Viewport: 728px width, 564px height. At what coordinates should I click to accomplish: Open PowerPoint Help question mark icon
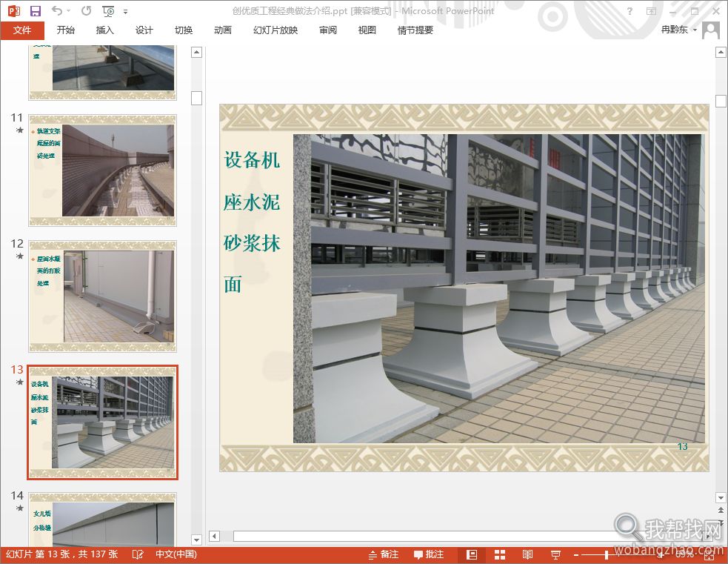point(630,11)
